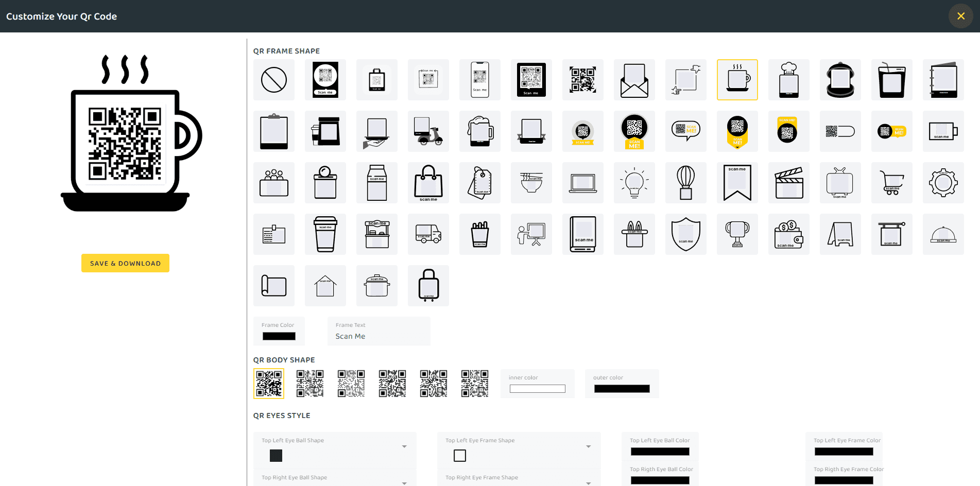Pick the wallet with coins frame

[x=789, y=234]
